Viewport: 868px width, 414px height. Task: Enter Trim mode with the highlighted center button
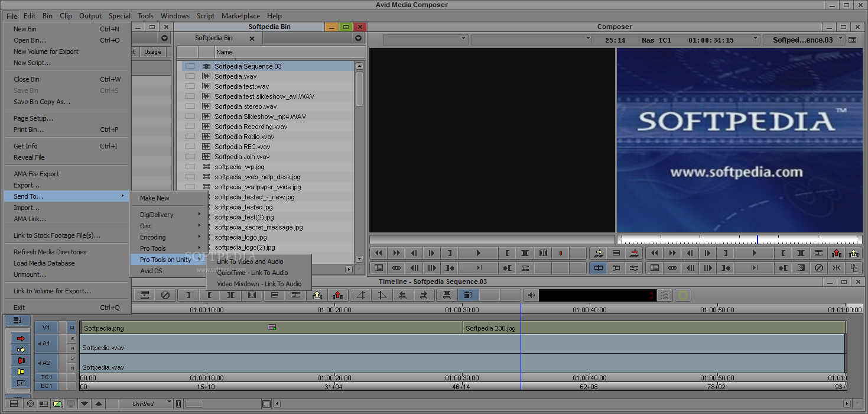(599, 268)
